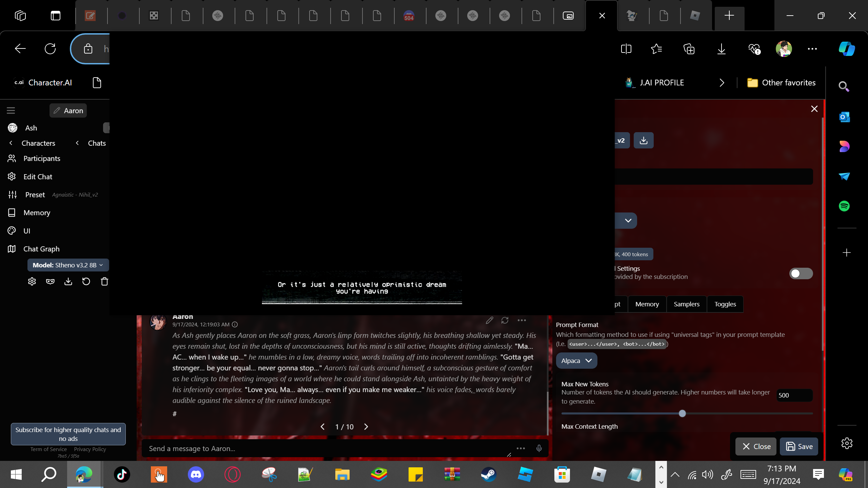
Task: Open the Toggles tab
Action: [725, 304]
